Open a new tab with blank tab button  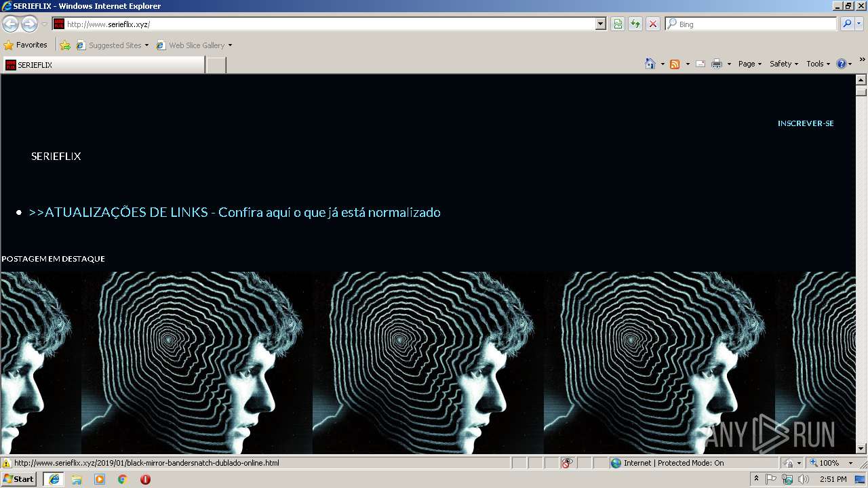(x=216, y=65)
